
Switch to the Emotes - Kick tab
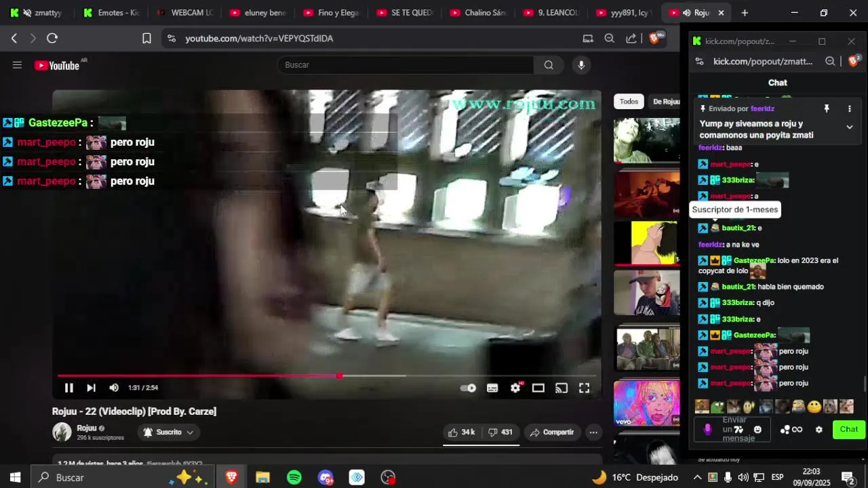pos(113,13)
